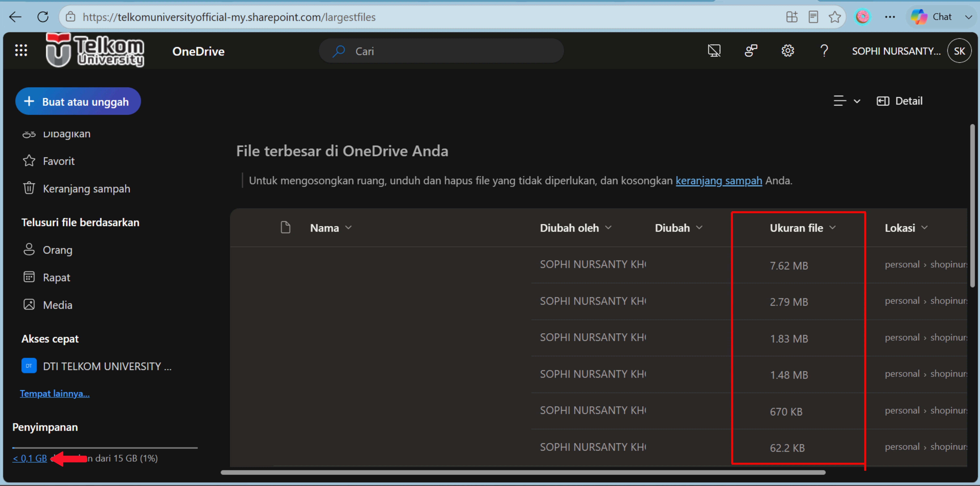Browse files by Rapat
Image resolution: width=980 pixels, height=486 pixels.
tap(46, 277)
